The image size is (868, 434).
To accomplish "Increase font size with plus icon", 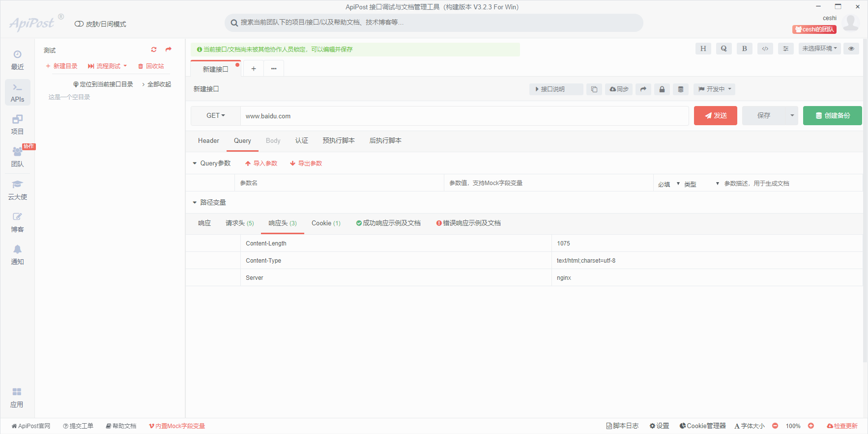I will pos(811,426).
